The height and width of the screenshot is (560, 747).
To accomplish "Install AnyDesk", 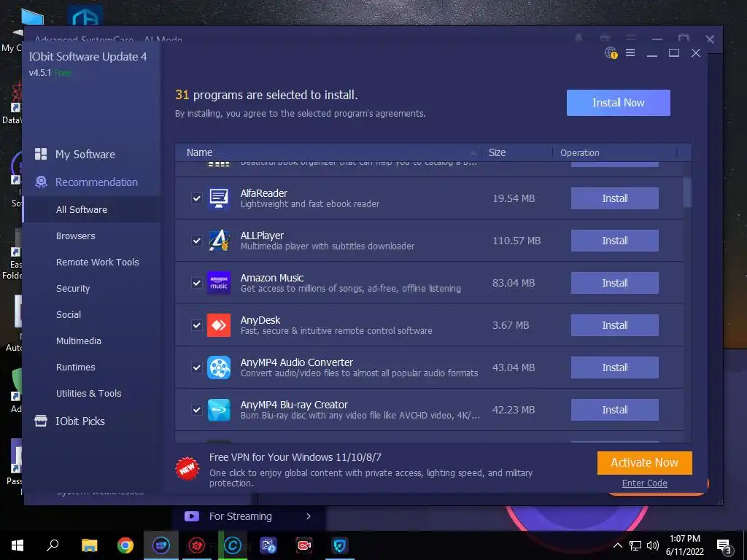I will [614, 325].
